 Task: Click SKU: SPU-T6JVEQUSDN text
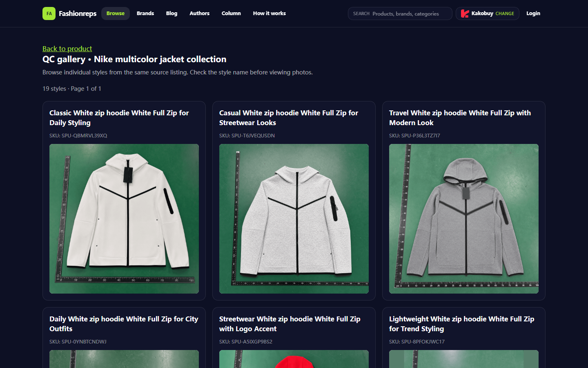pos(247,135)
